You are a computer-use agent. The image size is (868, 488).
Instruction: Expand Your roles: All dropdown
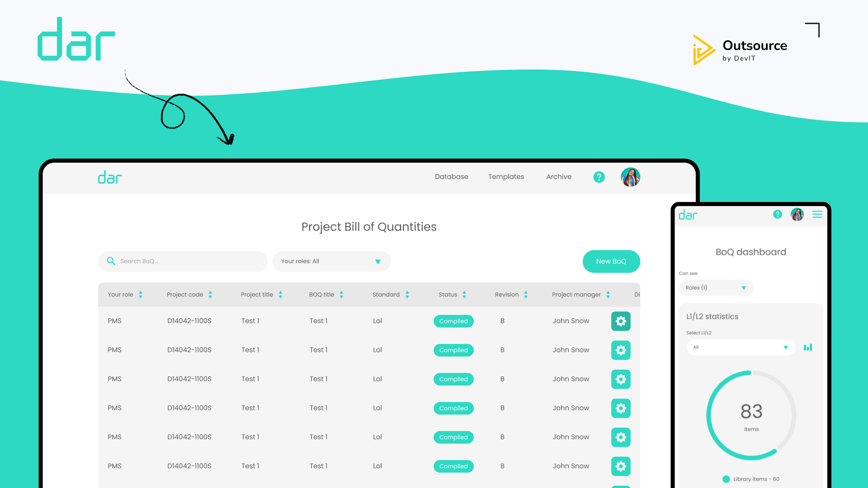pyautogui.click(x=332, y=261)
